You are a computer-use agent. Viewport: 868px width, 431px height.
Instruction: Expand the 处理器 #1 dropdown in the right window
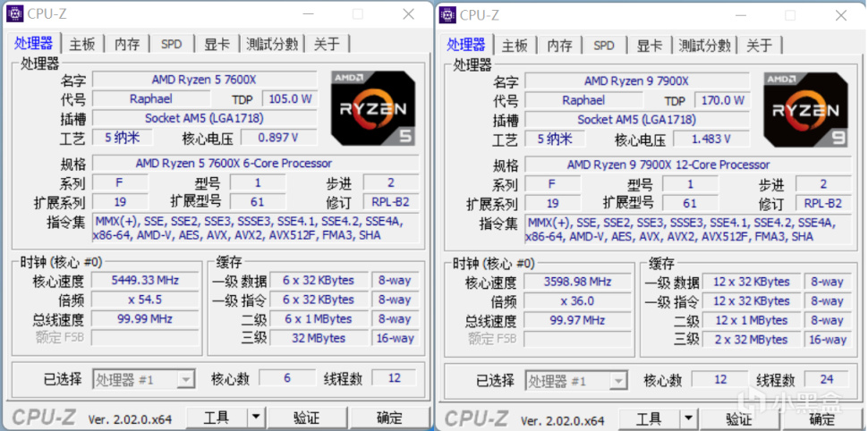(x=617, y=381)
